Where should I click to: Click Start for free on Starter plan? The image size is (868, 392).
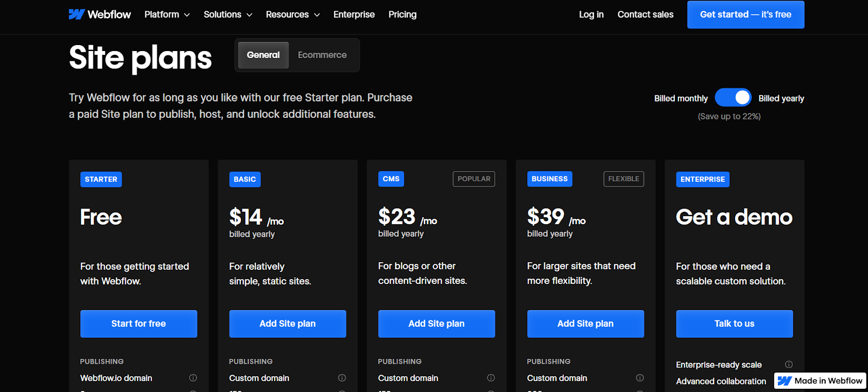coord(139,324)
